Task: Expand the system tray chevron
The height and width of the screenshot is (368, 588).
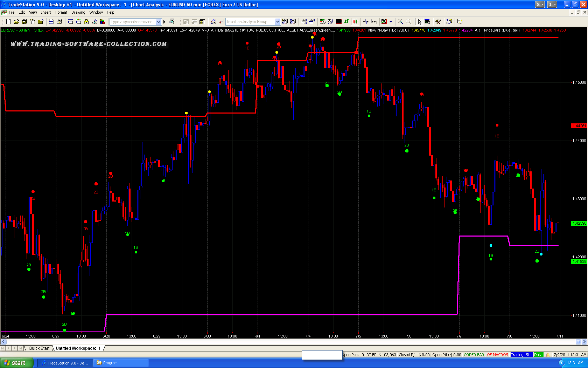Action: [x=562, y=363]
